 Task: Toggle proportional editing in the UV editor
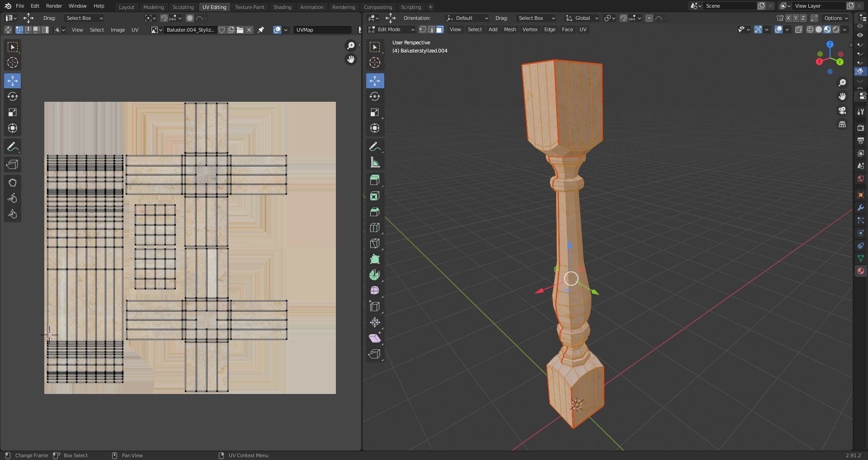point(190,18)
